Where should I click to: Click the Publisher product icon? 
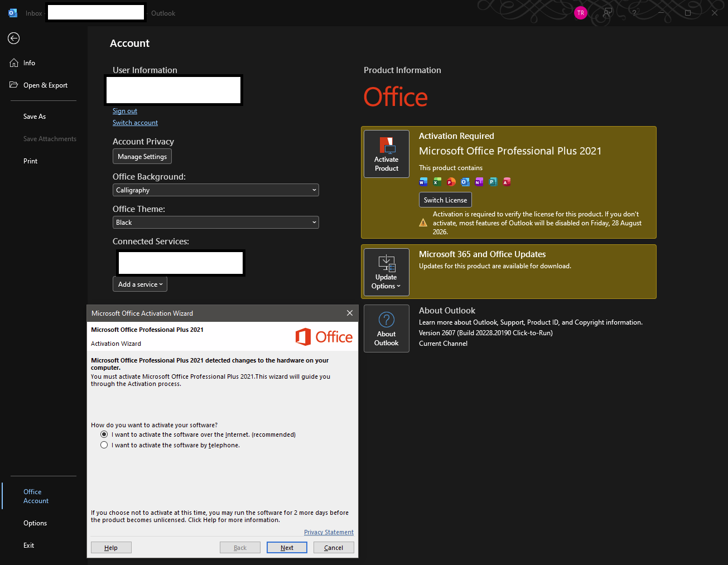coord(493,181)
